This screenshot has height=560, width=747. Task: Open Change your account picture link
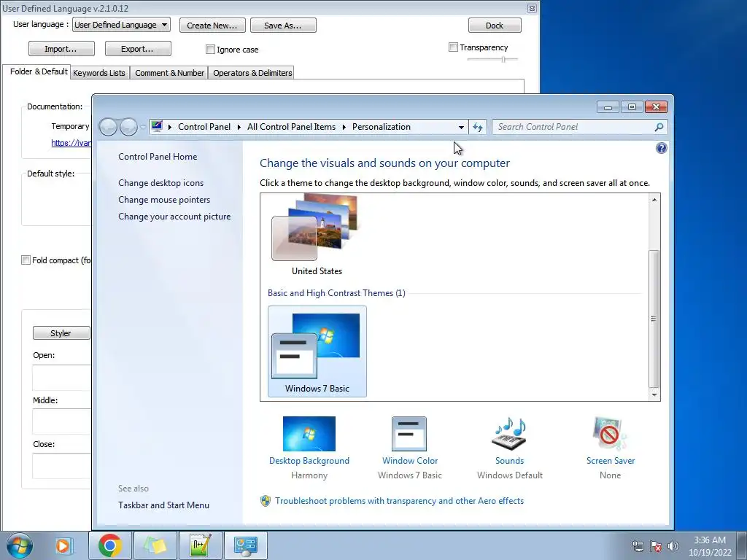[174, 216]
